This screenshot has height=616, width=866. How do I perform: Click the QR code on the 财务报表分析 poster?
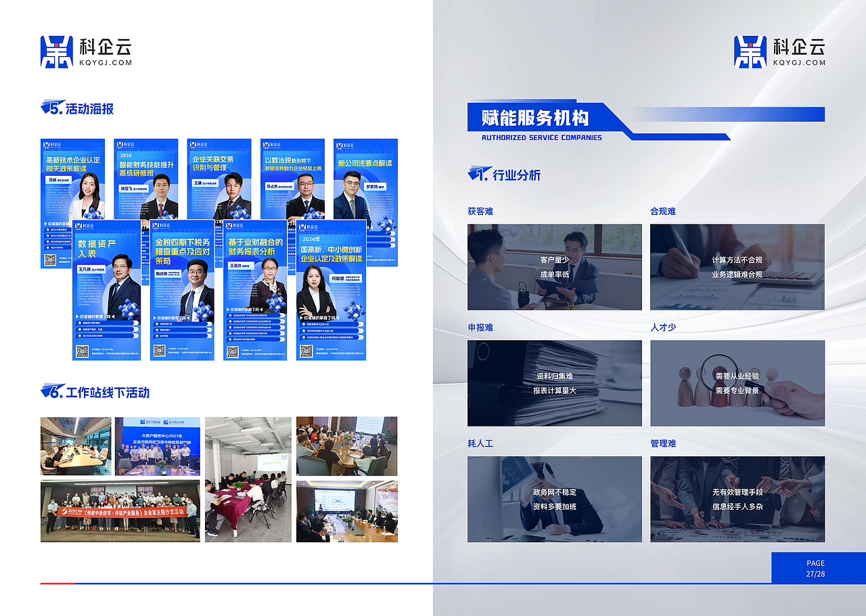point(232,352)
